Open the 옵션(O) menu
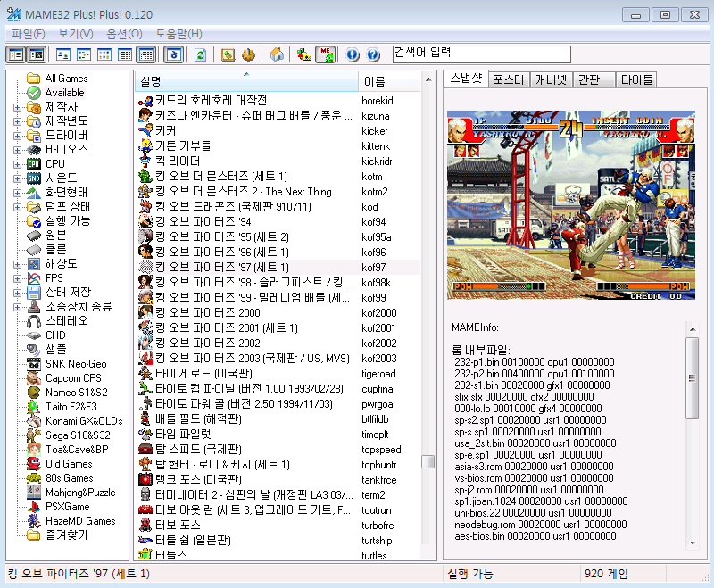The height and width of the screenshot is (588, 714). tap(124, 34)
